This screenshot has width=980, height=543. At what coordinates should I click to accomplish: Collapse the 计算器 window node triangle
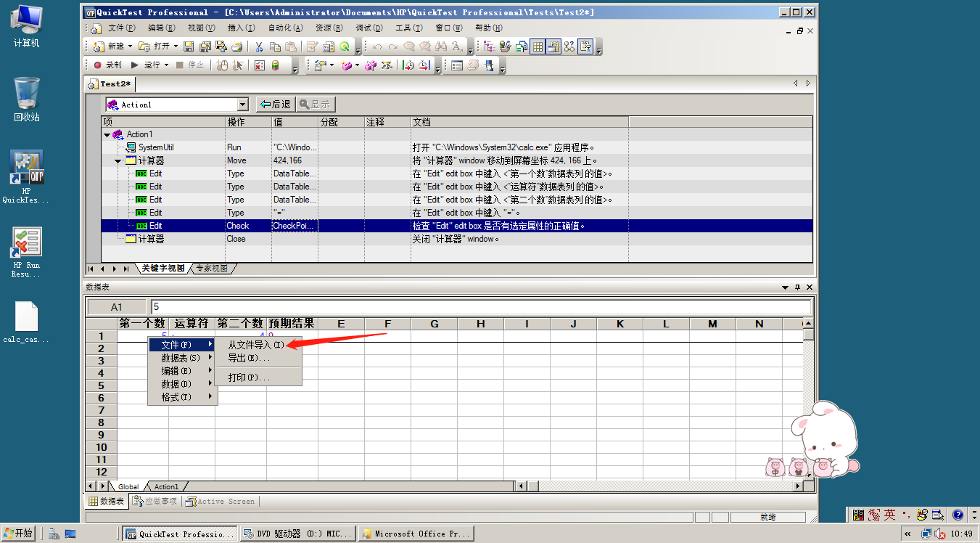118,160
